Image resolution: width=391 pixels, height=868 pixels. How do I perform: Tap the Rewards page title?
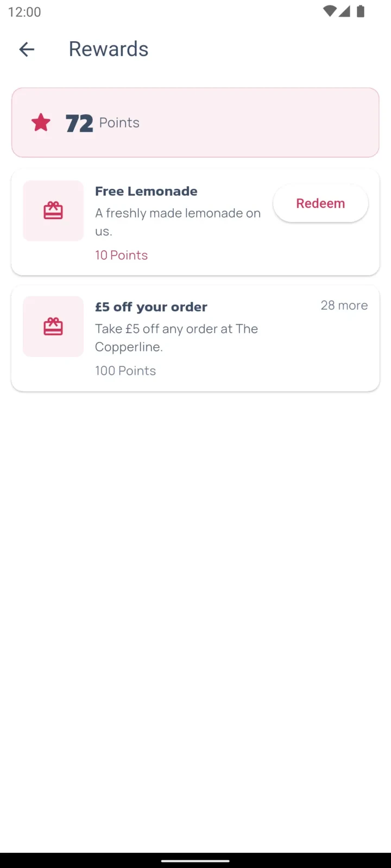(109, 49)
